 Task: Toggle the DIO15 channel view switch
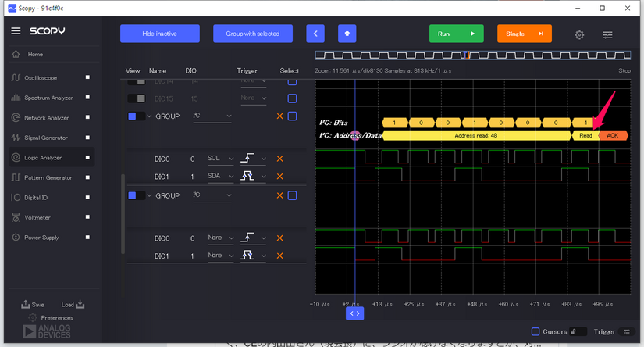(136, 98)
